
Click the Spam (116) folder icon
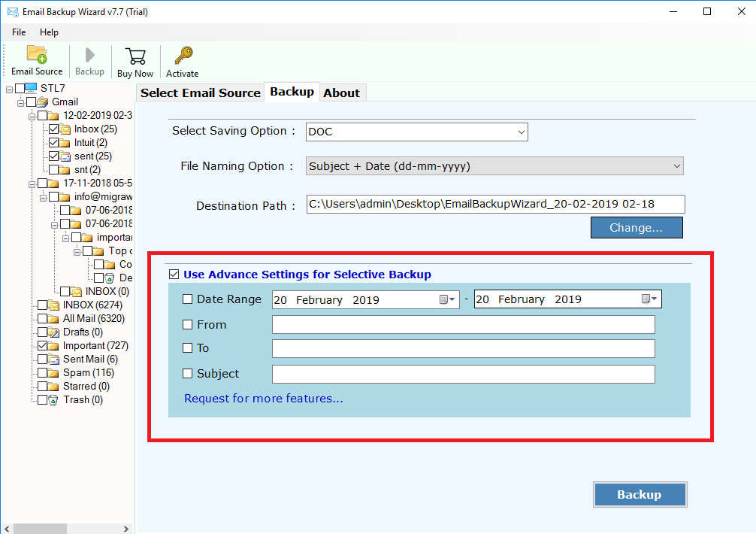tap(53, 373)
